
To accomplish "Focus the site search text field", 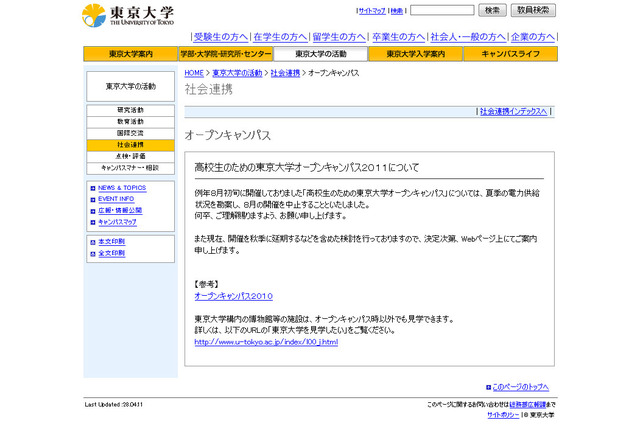I will pyautogui.click(x=442, y=10).
